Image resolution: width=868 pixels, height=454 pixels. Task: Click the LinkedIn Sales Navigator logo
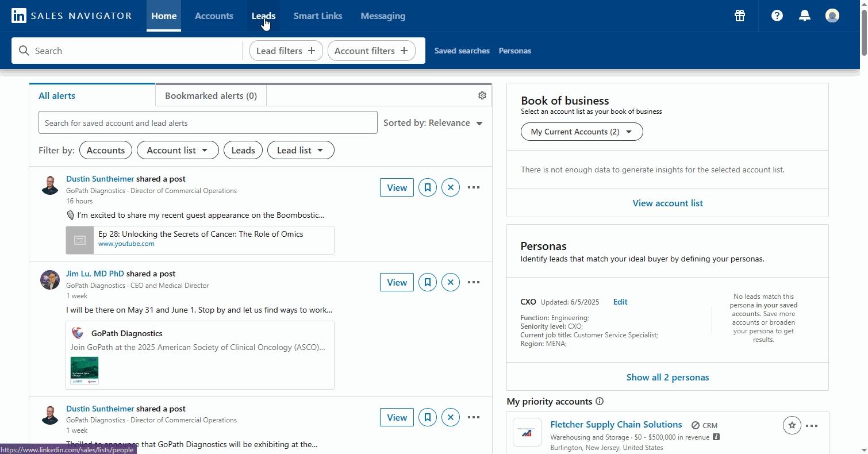coord(72,16)
